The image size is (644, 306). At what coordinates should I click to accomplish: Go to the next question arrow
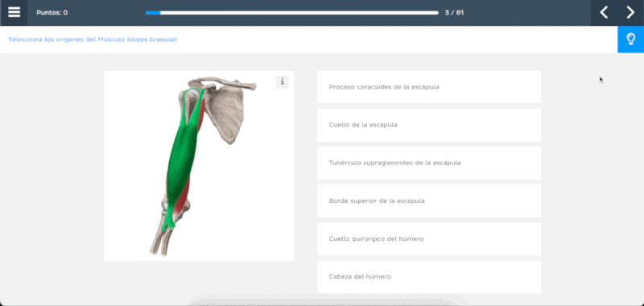tap(630, 12)
